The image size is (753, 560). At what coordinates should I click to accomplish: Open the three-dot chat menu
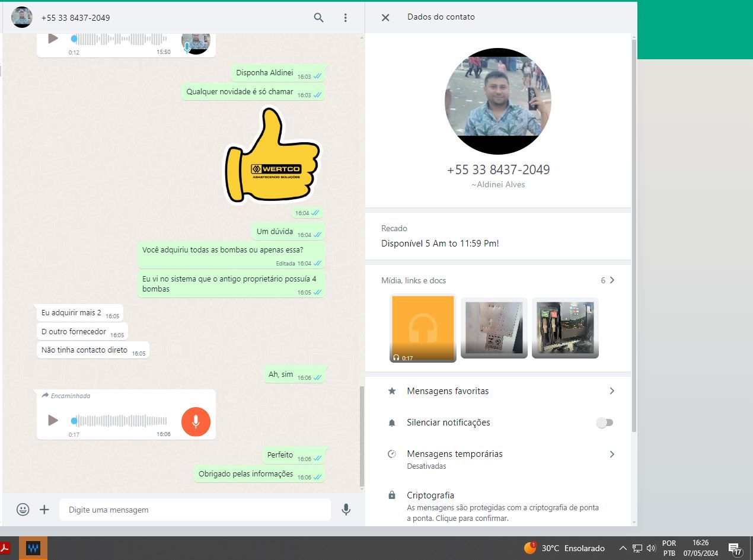pyautogui.click(x=346, y=18)
